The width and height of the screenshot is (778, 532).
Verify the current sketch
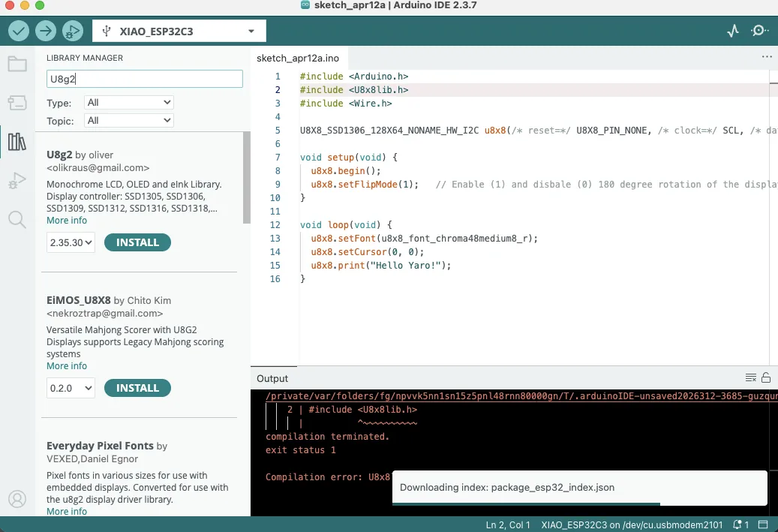click(18, 31)
